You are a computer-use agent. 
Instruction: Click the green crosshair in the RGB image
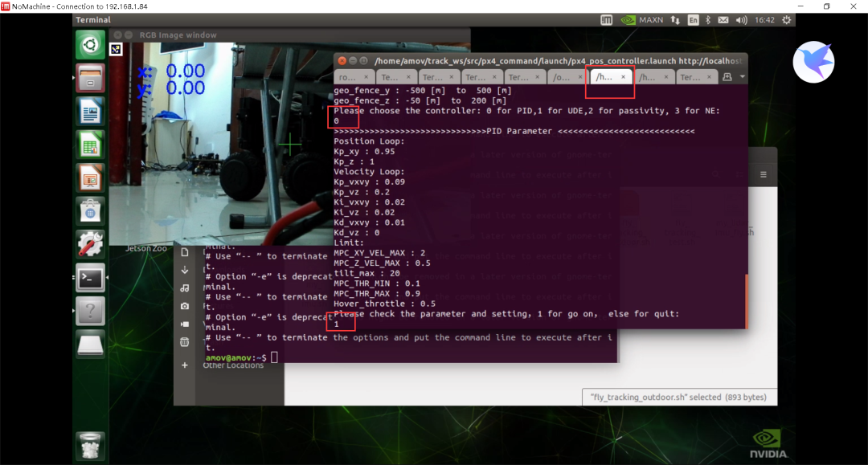click(x=289, y=145)
